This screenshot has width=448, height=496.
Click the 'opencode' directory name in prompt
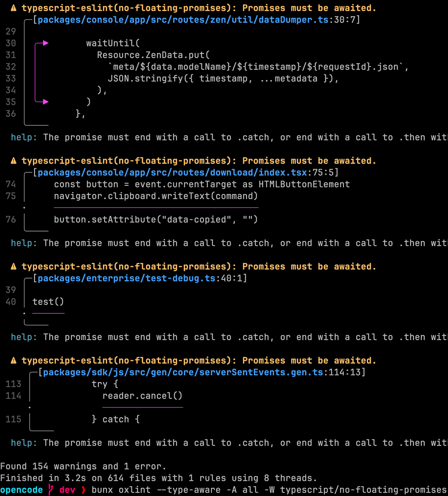(21, 490)
